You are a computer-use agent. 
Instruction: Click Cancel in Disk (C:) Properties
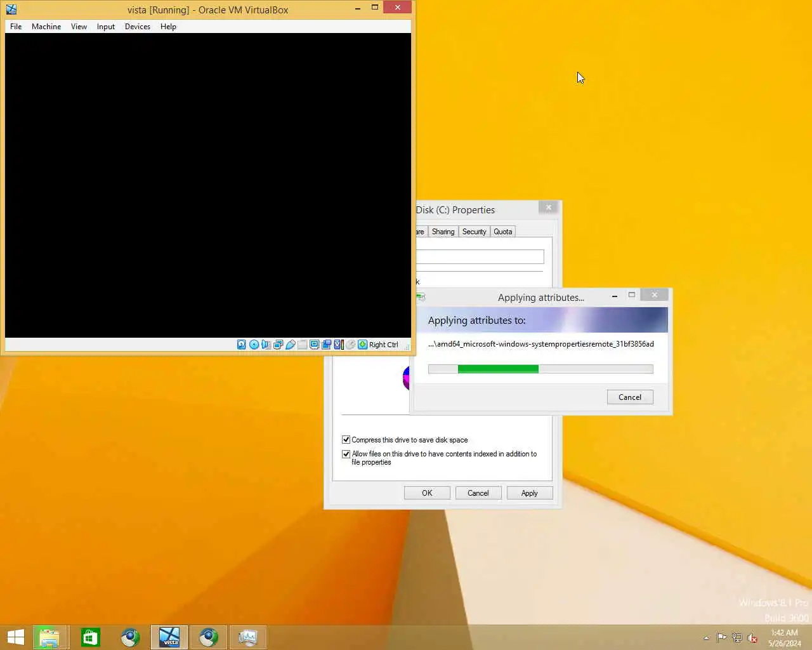tap(478, 493)
